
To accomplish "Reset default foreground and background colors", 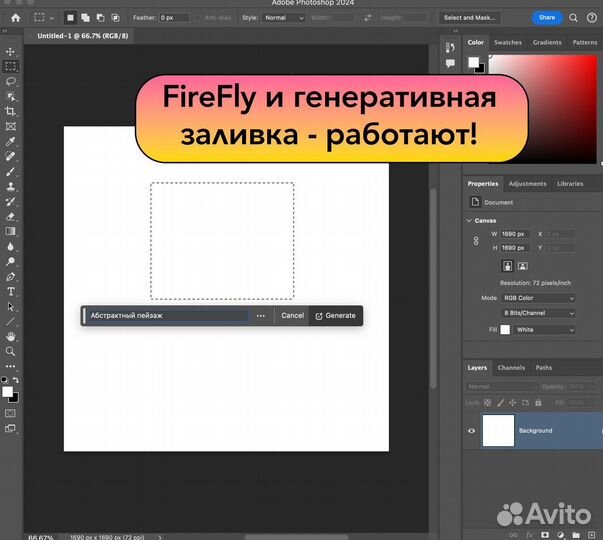I will [x=5, y=380].
